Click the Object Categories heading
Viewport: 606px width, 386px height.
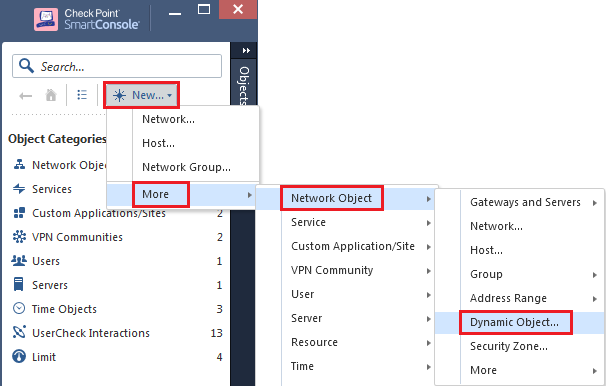coord(57,139)
